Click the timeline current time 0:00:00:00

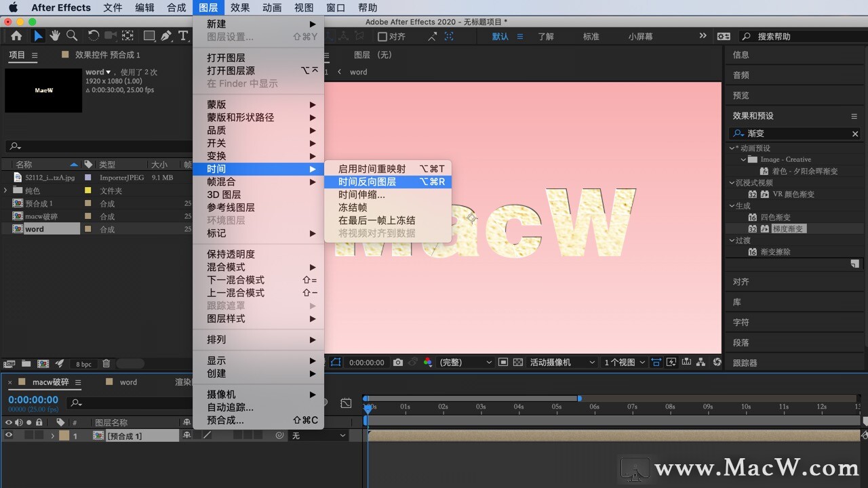[33, 400]
